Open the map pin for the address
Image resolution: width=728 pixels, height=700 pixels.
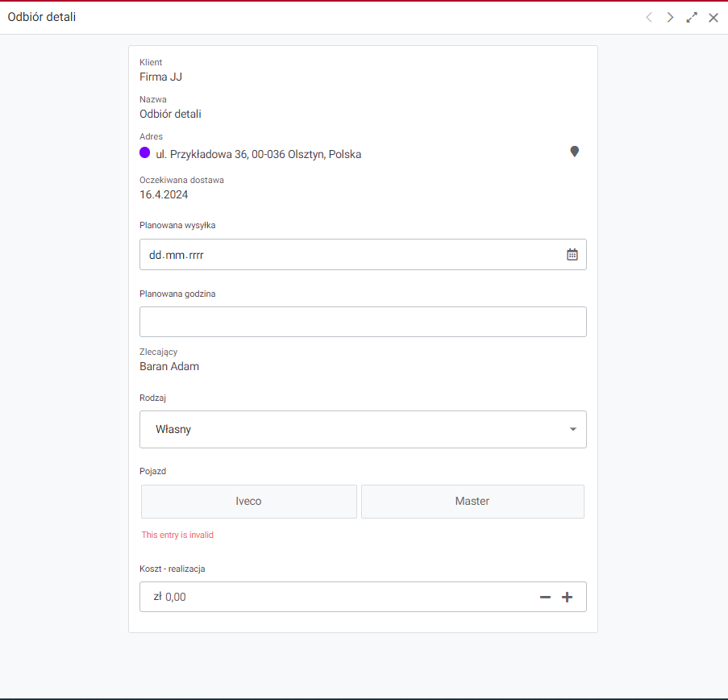[574, 152]
